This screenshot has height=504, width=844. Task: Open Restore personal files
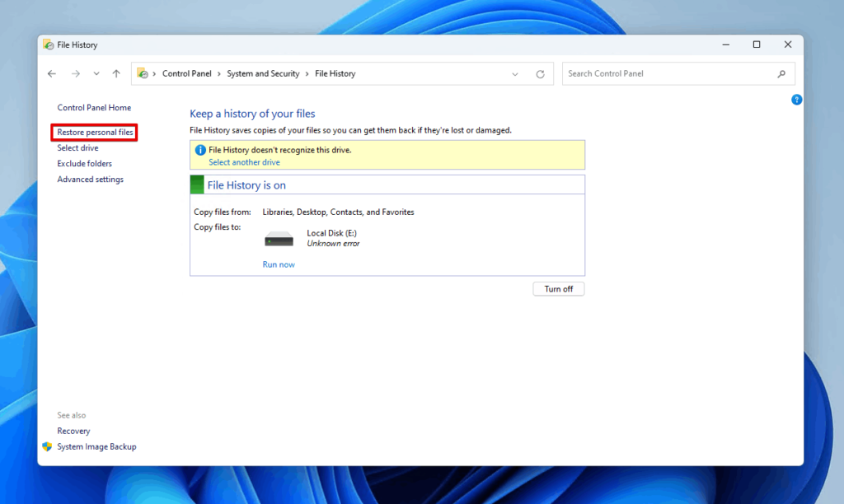point(94,132)
